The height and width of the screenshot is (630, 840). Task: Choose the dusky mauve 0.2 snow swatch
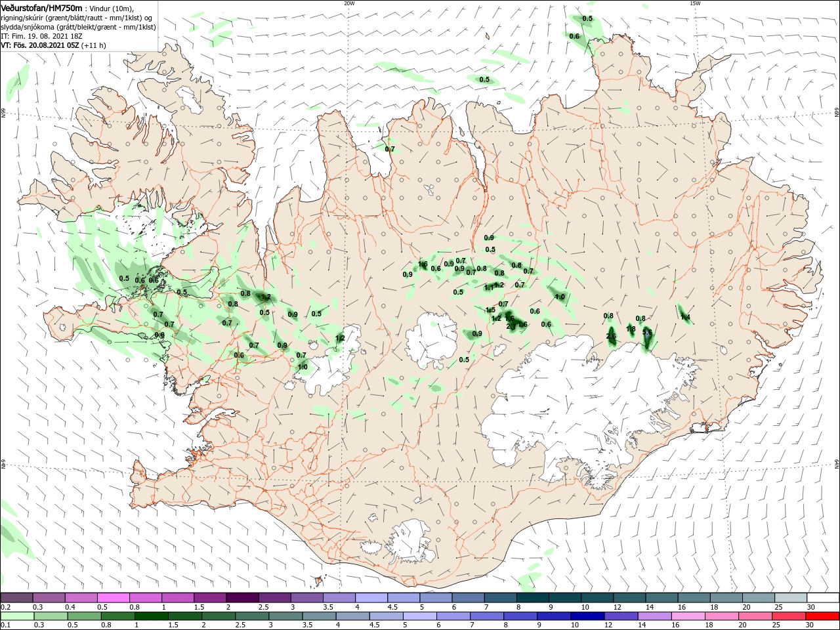[17, 598]
